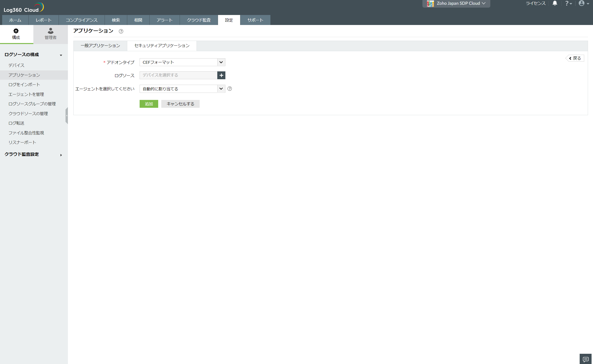
Task: Click the green 追加 button
Action: [149, 104]
